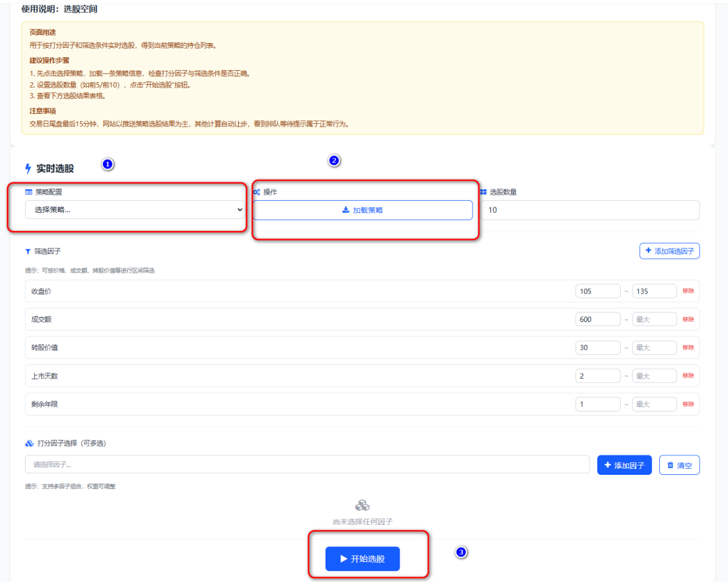Click the cubes icon above 尚未选择任何因子
The image size is (728, 582).
[362, 505]
